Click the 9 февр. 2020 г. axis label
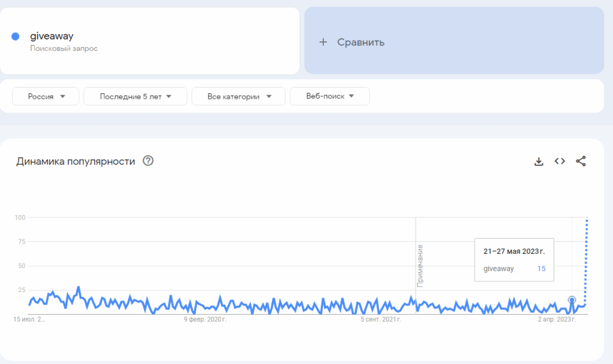 click(205, 320)
